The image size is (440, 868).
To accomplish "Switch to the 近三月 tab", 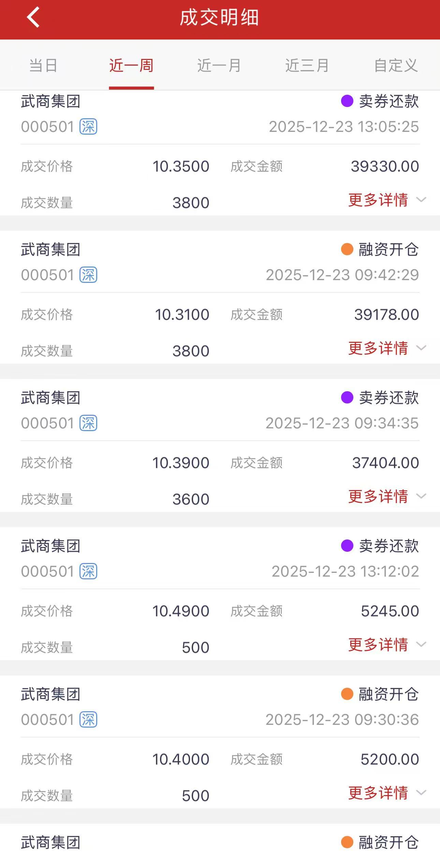I will (307, 65).
